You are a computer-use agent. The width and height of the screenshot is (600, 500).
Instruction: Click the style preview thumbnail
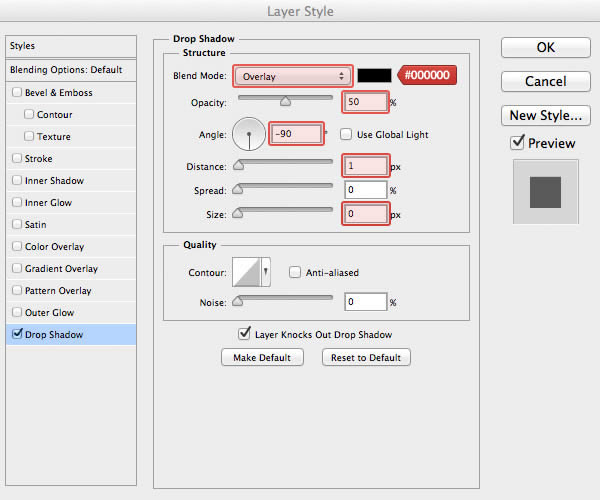(x=546, y=192)
